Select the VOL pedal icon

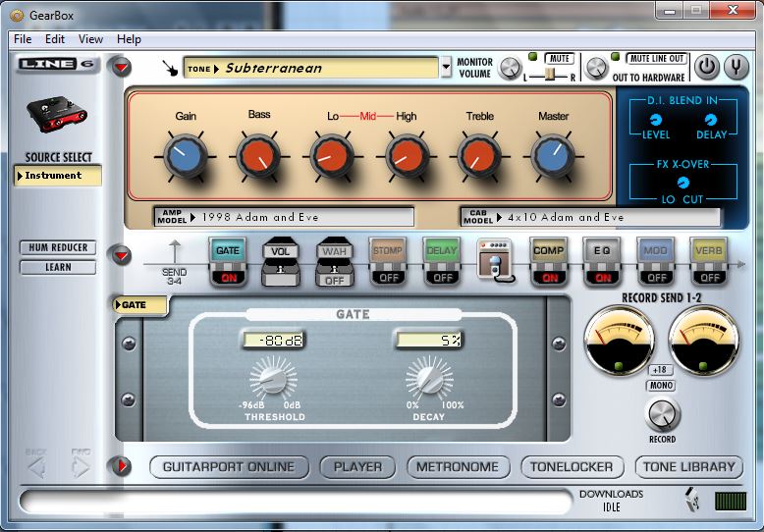[x=281, y=262]
